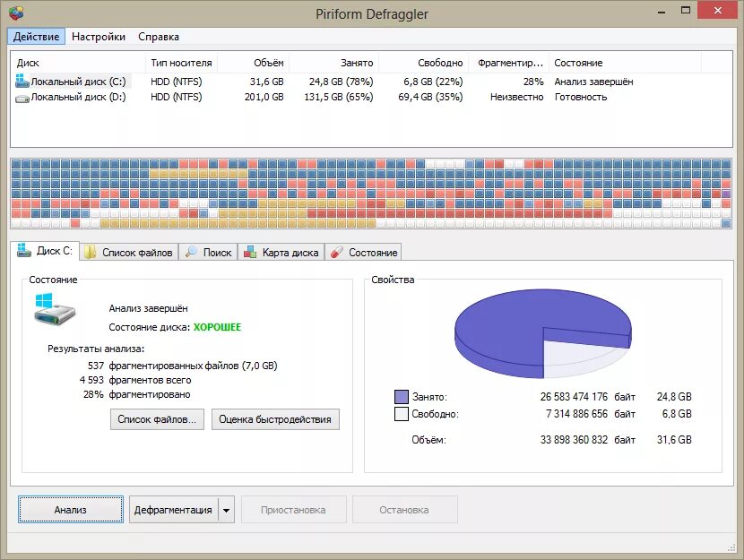This screenshot has height=560, width=744.
Task: Click the drive fragmentation block map
Action: [x=371, y=194]
